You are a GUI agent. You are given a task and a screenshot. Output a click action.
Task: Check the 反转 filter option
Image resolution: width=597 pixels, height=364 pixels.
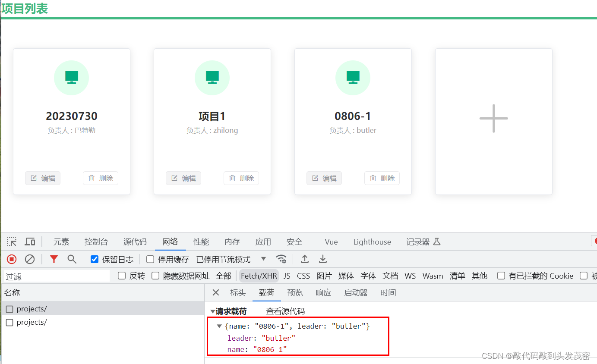tap(122, 276)
